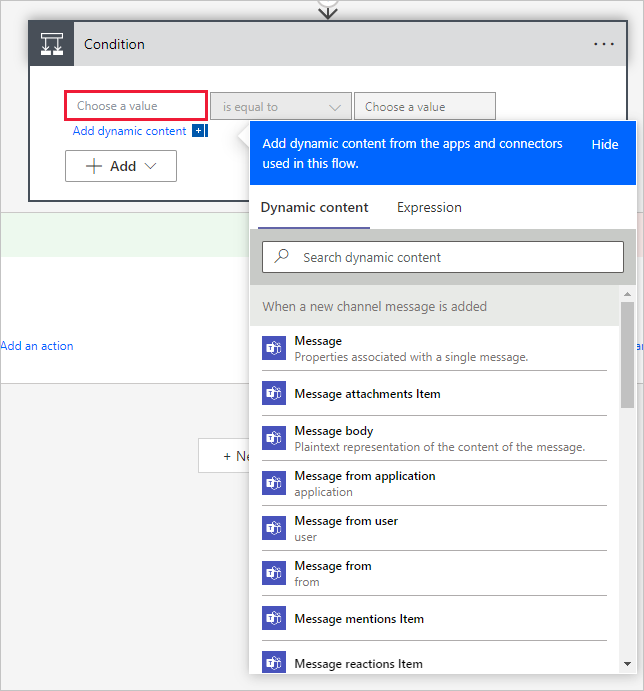Click the left Choose a value field
Viewport: 644px width, 691px height.
point(136,106)
